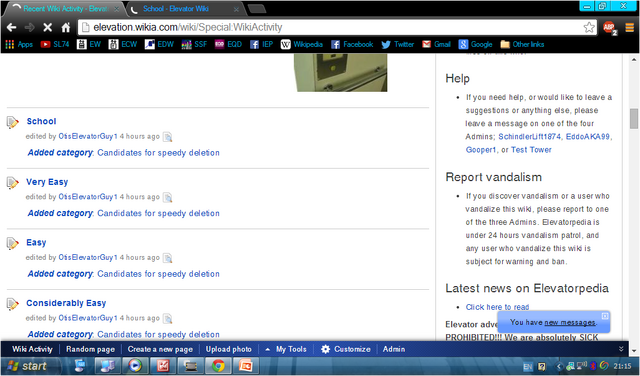
Task: Open a new browser tab
Action: coord(257,9)
